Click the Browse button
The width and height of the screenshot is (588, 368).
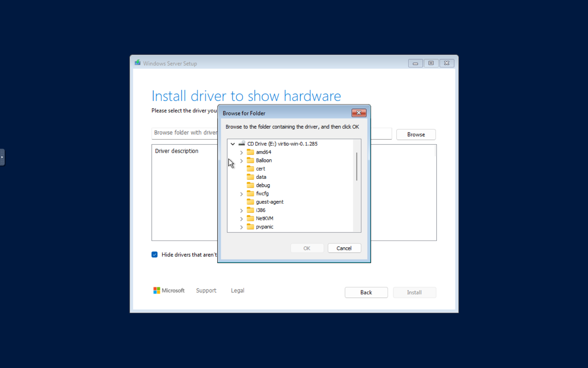[416, 134]
